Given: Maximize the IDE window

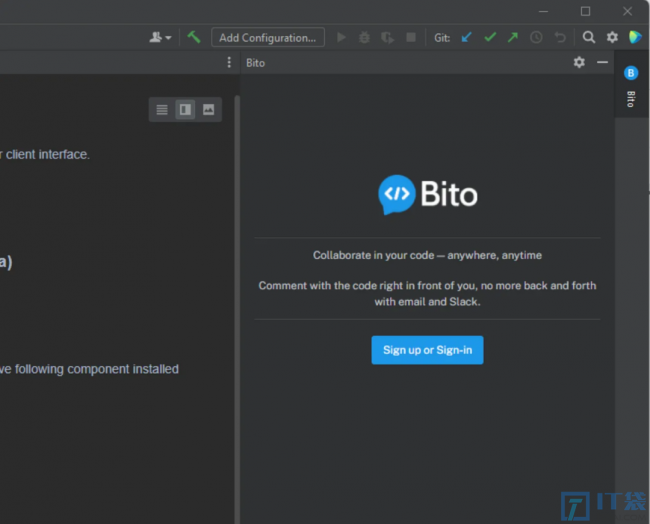Looking at the screenshot, I should tap(585, 12).
